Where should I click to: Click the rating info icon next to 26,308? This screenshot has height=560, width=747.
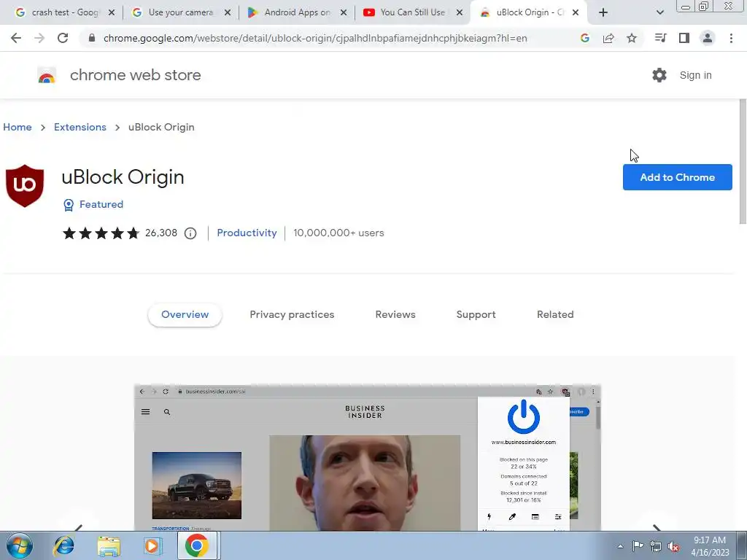[190, 233]
